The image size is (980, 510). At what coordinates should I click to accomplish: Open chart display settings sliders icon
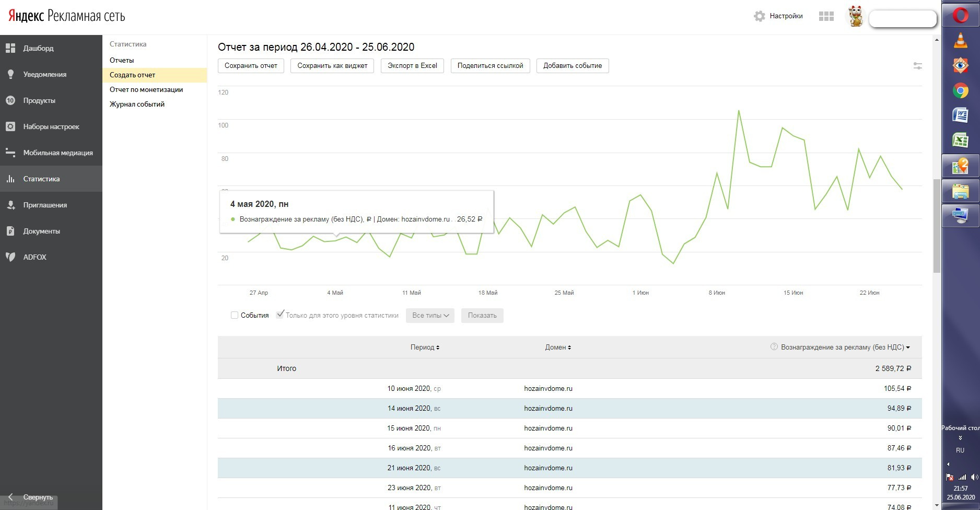(x=917, y=66)
